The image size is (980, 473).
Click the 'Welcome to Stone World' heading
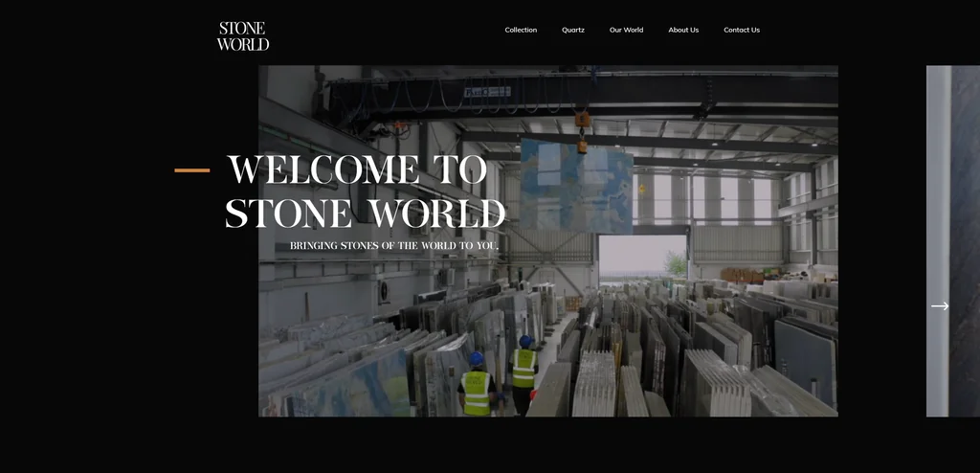366,191
